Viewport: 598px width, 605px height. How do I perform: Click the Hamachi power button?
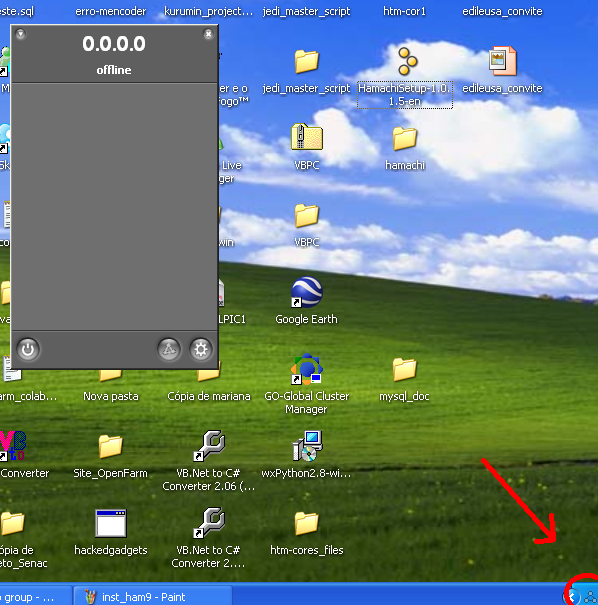click(x=28, y=350)
